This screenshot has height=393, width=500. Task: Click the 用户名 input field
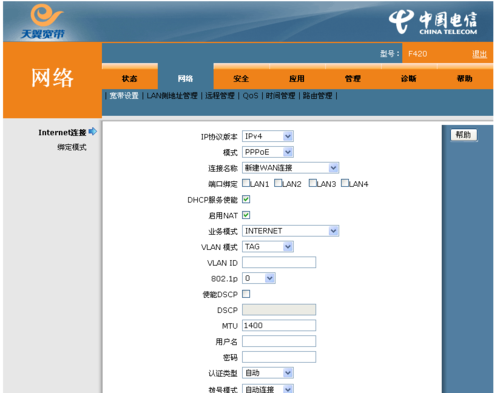(279, 341)
